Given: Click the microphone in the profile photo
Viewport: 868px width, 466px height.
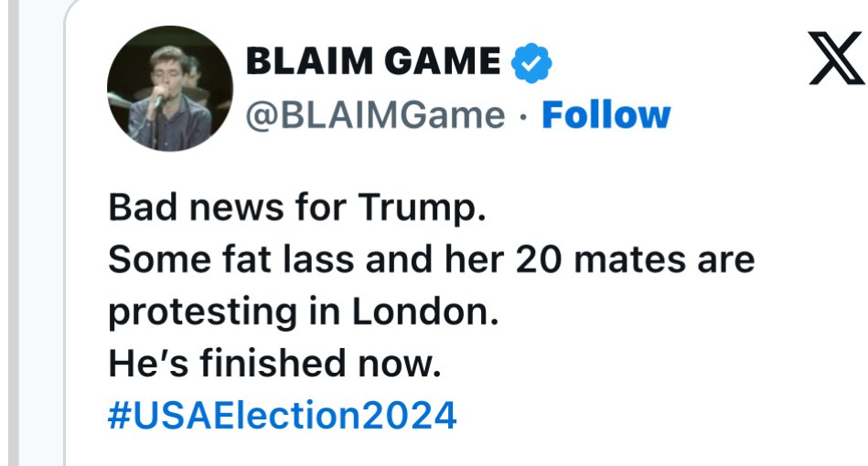Looking at the screenshot, I should click(x=159, y=101).
